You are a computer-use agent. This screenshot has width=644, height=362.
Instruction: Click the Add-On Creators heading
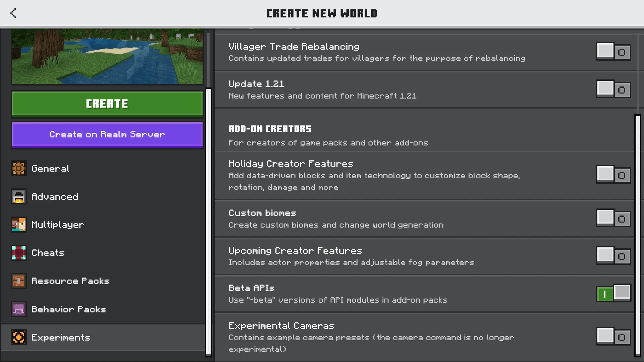[x=270, y=129]
